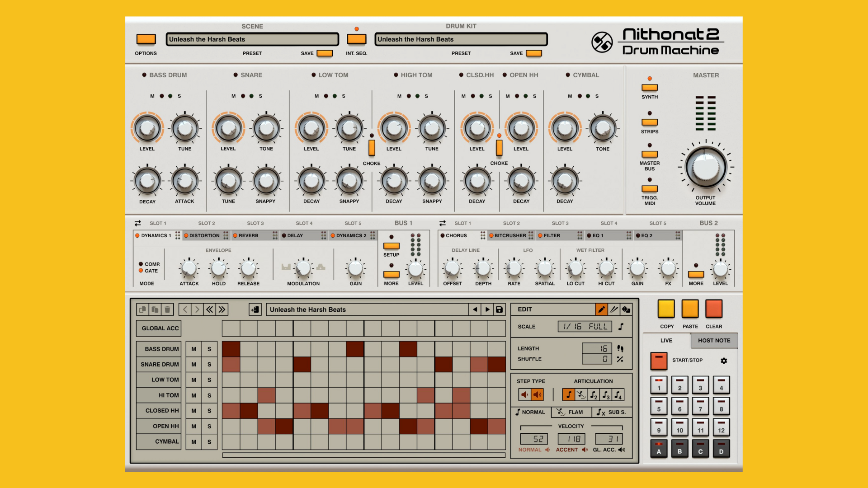Select the Dynamics 1 effect slot tab

157,235
